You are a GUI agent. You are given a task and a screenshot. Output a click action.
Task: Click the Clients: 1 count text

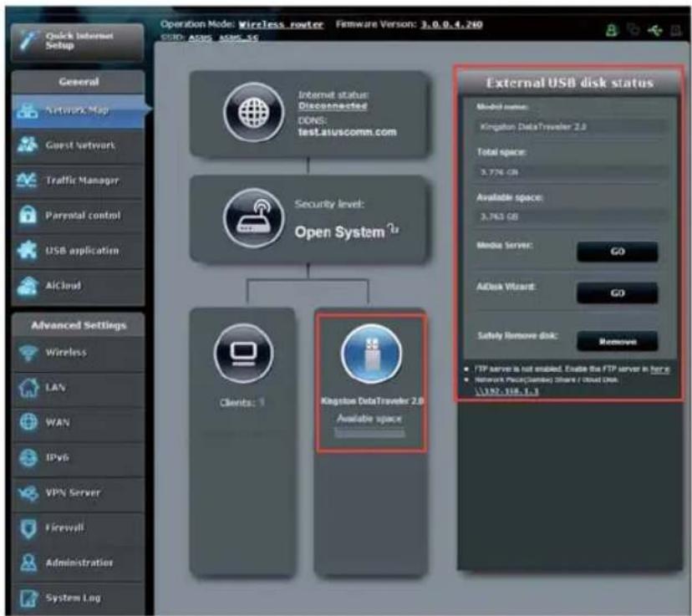[x=242, y=402]
